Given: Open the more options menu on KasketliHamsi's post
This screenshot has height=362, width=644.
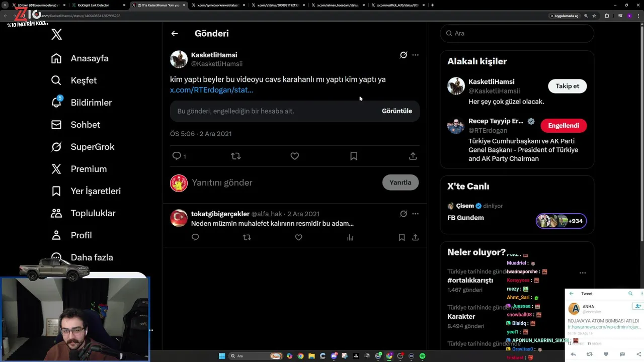Looking at the screenshot, I should [x=415, y=55].
